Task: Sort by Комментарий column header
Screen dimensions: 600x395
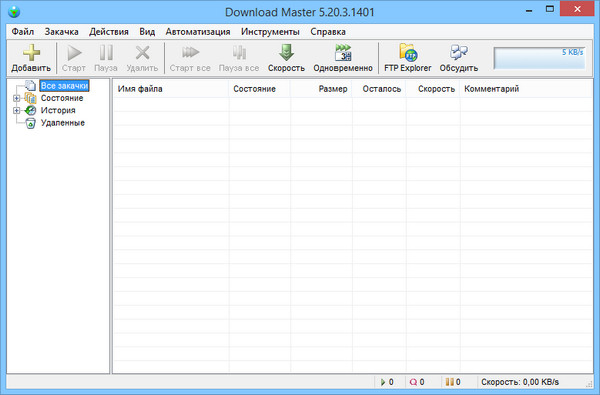Action: (526, 89)
